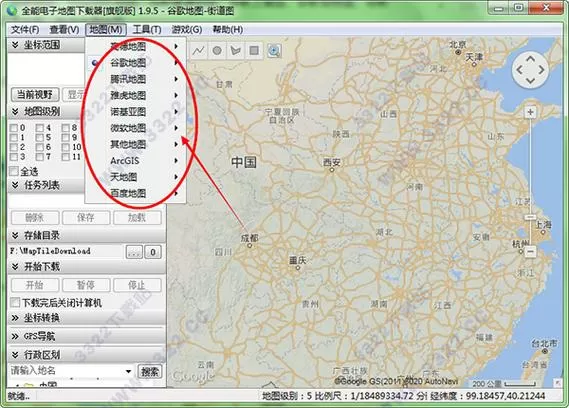The width and height of the screenshot is (569, 408).
Task: Check map level 0
Action: 14,128
